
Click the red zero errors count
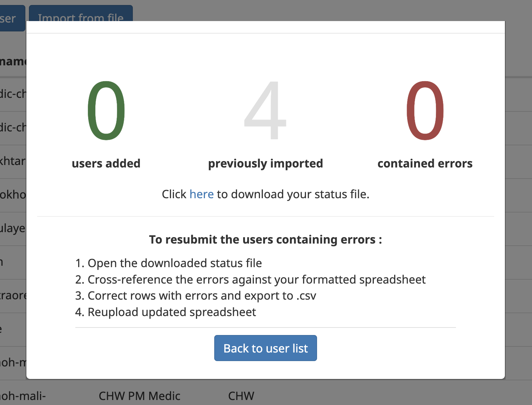[425, 111]
